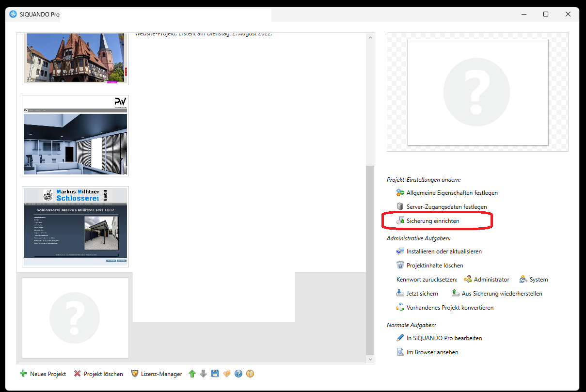The width and height of the screenshot is (586, 392).
Task: Move project up with green arrow
Action: [192, 374]
